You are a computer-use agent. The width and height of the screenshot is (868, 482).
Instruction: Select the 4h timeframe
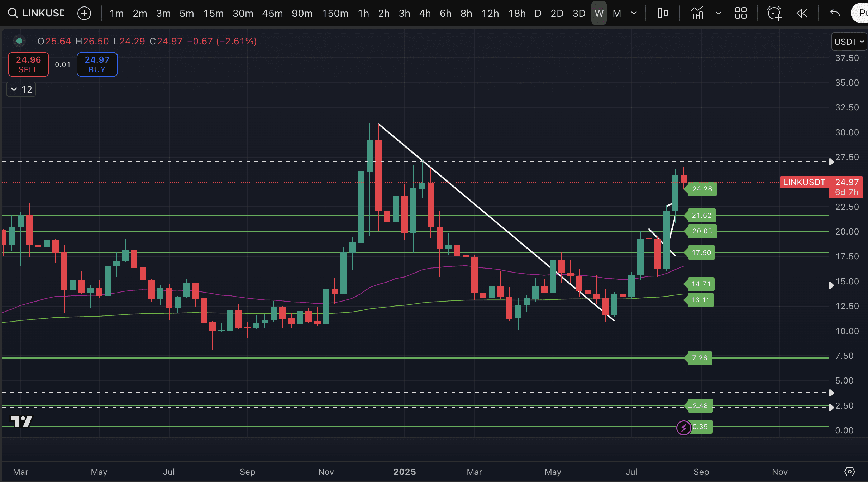click(425, 13)
